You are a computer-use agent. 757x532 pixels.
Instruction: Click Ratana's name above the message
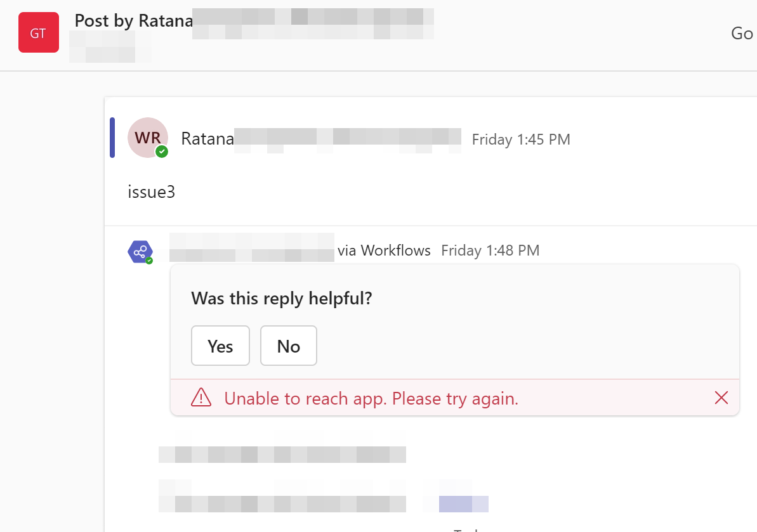point(207,138)
